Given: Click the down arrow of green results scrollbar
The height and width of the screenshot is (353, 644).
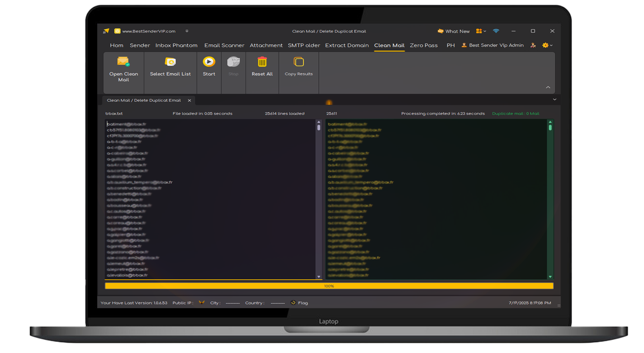Looking at the screenshot, I should [550, 277].
